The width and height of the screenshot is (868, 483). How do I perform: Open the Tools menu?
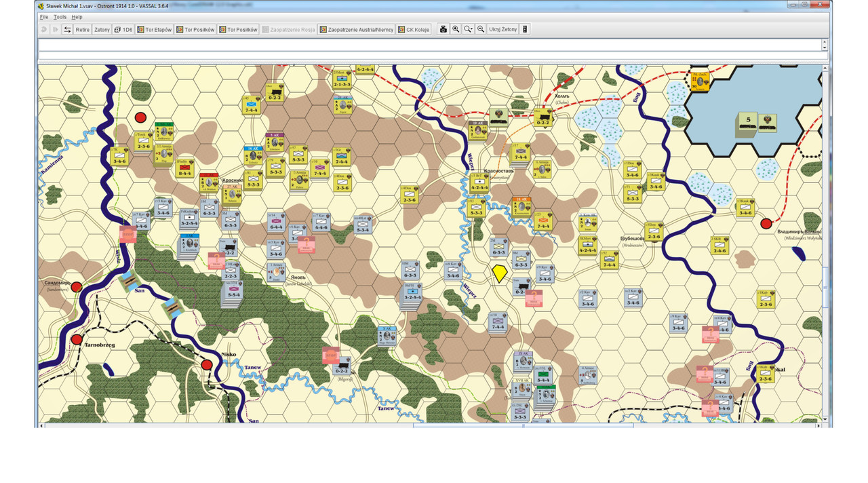point(60,17)
